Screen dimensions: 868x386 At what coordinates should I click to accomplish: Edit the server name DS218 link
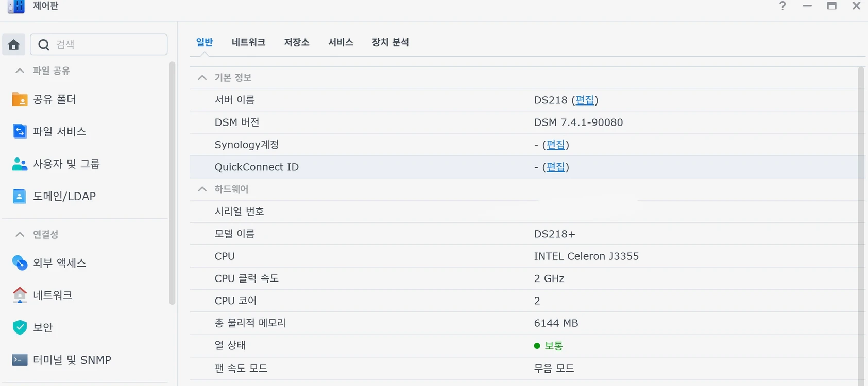pos(585,100)
